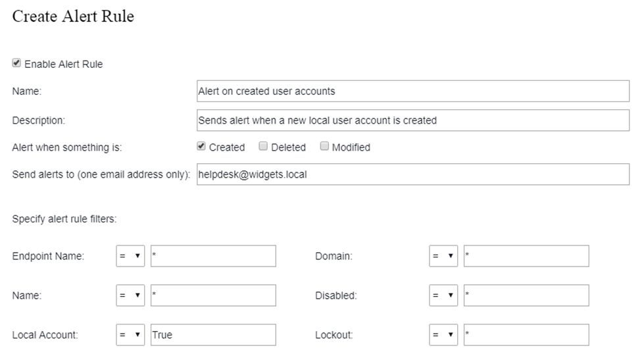644x358 pixels.
Task: Open the Endpoint Name operator dropdown
Action: pyautogui.click(x=130, y=256)
